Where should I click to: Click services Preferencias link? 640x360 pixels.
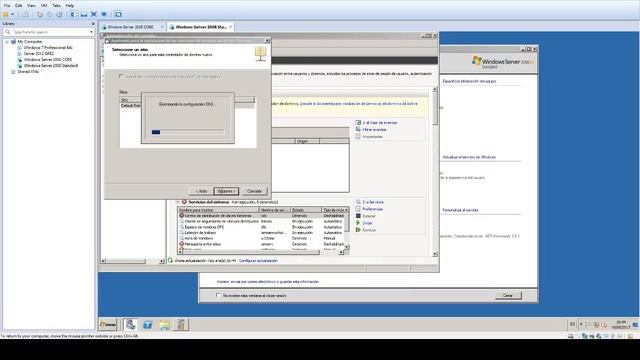[372, 209]
